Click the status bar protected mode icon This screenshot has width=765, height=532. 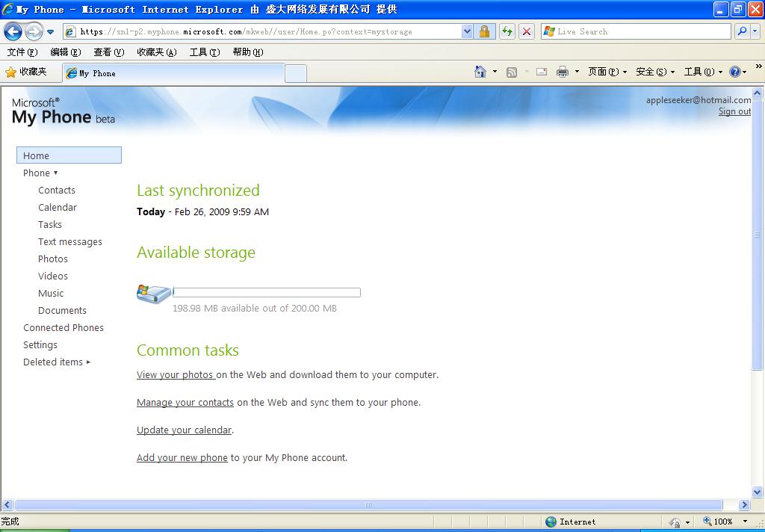[x=675, y=522]
